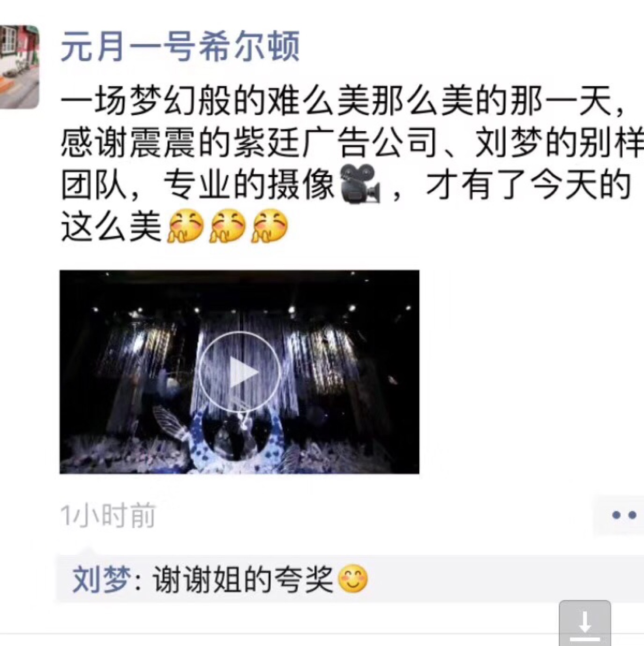Click the download arrow icon

pyautogui.click(x=585, y=624)
